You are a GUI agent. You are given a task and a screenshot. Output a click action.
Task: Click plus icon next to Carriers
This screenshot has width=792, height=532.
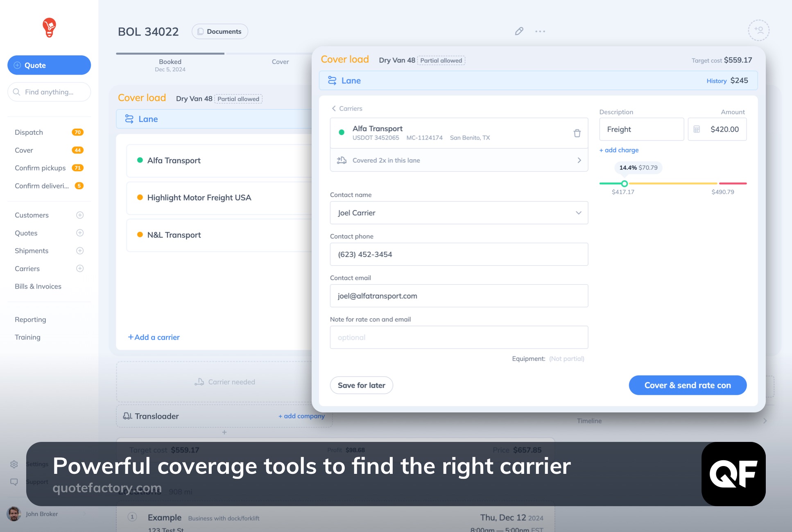coord(80,269)
